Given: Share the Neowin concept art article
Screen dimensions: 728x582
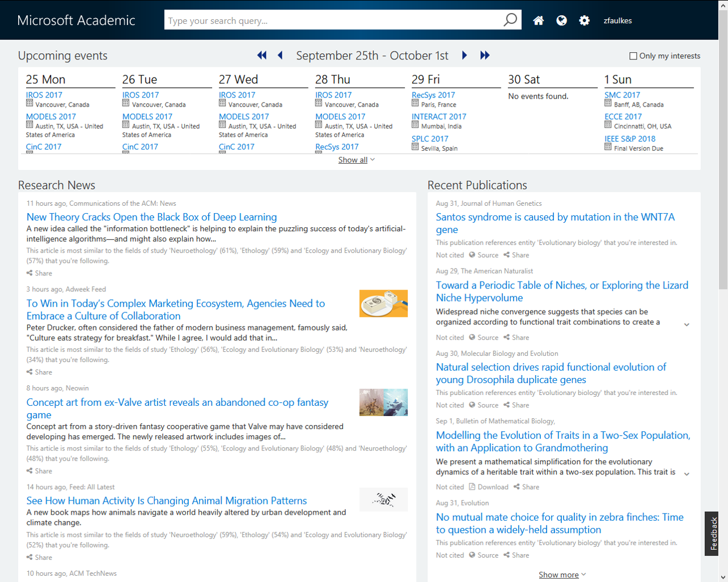Looking at the screenshot, I should pos(39,471).
